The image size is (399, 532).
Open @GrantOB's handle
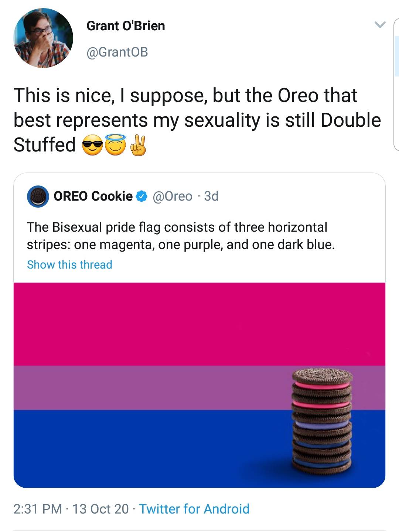point(117,52)
